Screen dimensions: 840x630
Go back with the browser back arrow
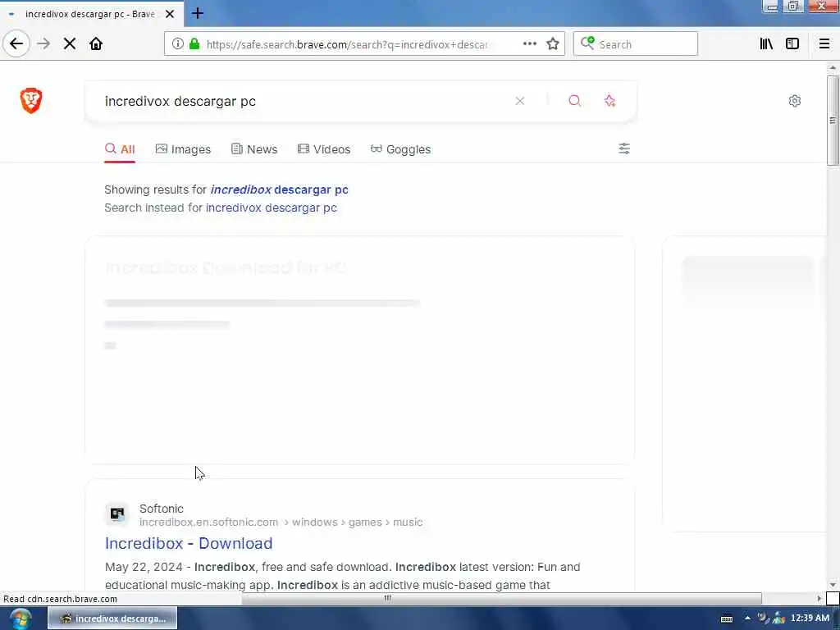[16, 44]
